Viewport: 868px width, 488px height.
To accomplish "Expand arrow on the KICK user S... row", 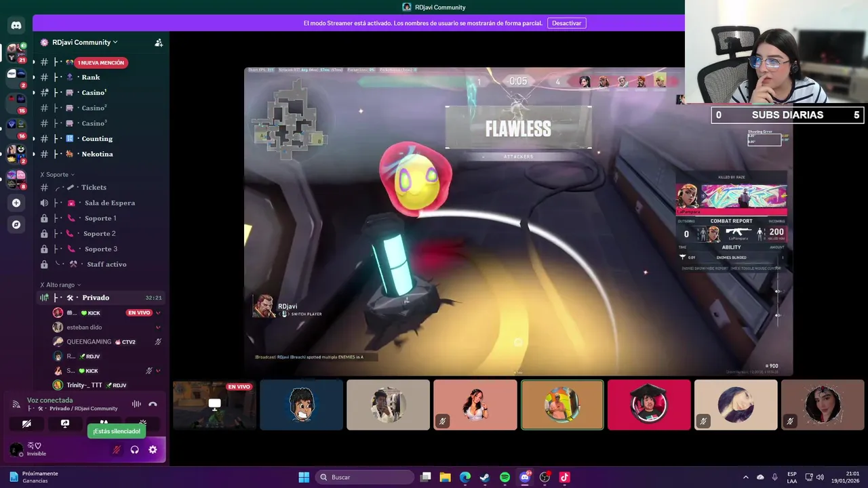I will point(158,371).
